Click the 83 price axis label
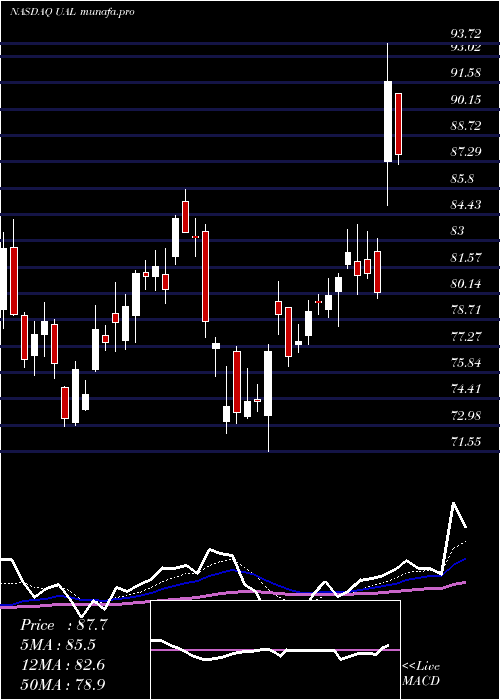 458,231
